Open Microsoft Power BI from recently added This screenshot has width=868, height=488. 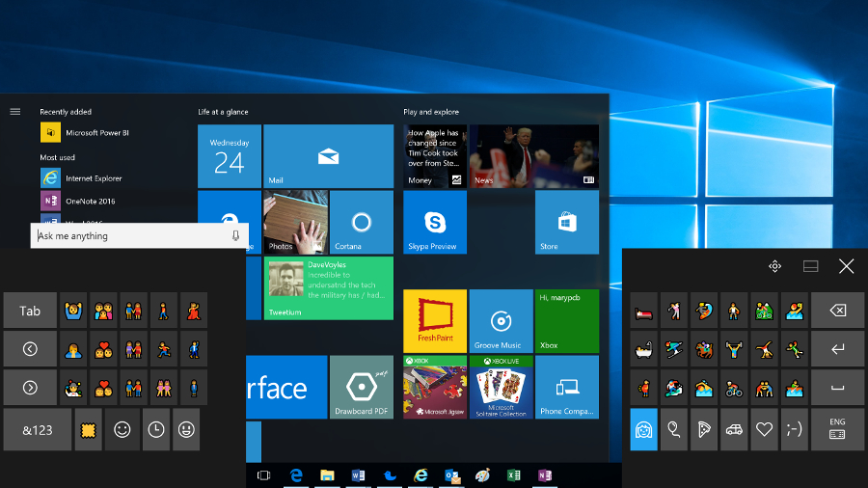[85, 133]
